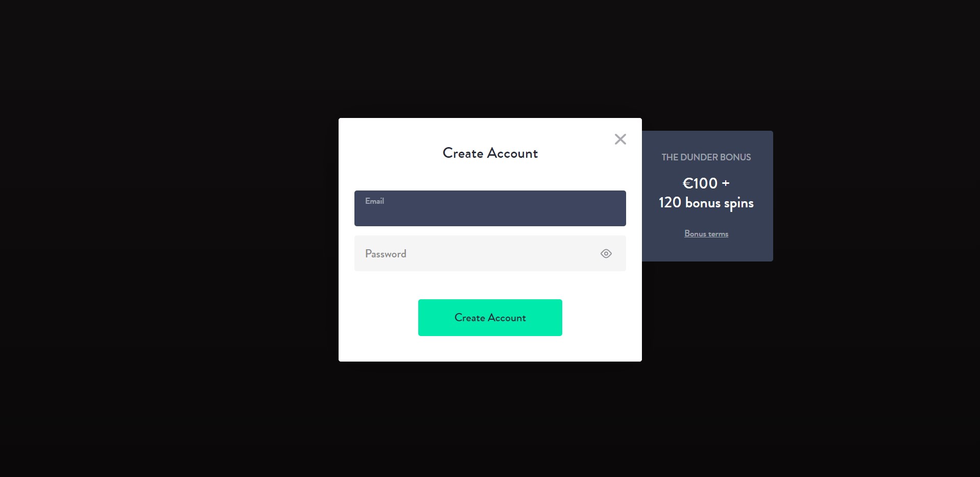Viewport: 980px width, 477px height.
Task: Click the 120 bonus spins text
Action: (x=706, y=203)
